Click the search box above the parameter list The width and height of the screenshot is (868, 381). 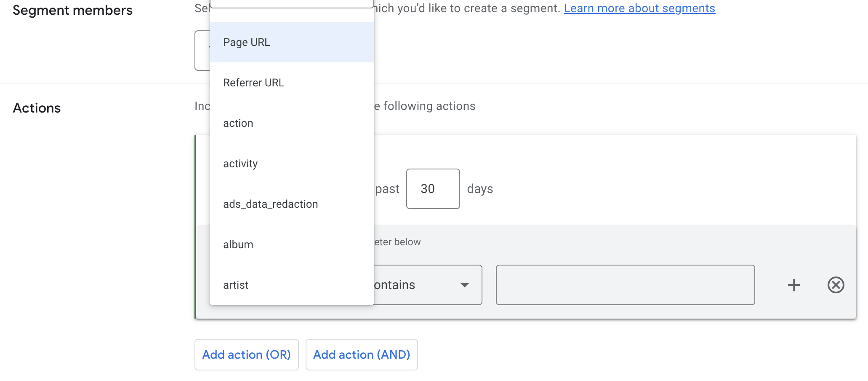tap(292, 4)
